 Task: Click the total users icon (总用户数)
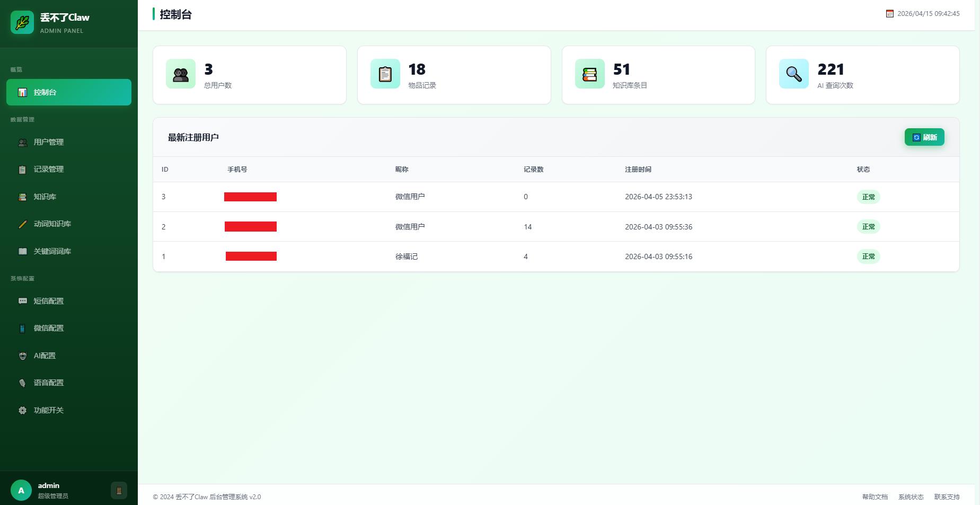pyautogui.click(x=181, y=74)
